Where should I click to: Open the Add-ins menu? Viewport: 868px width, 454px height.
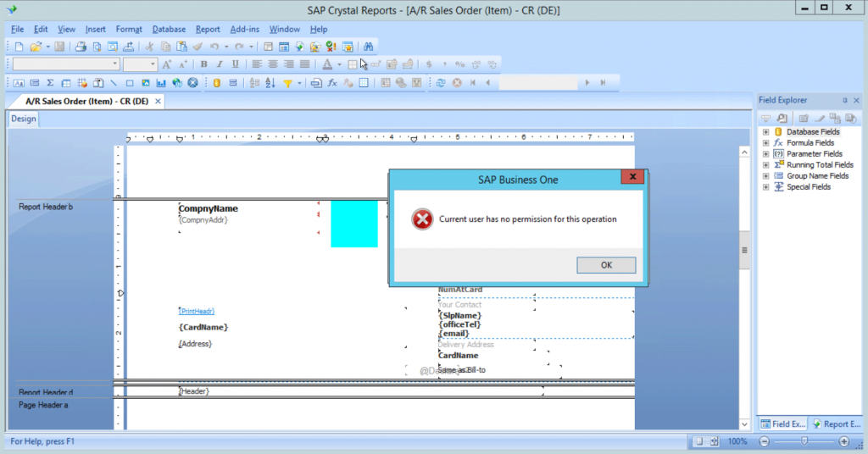click(x=244, y=30)
